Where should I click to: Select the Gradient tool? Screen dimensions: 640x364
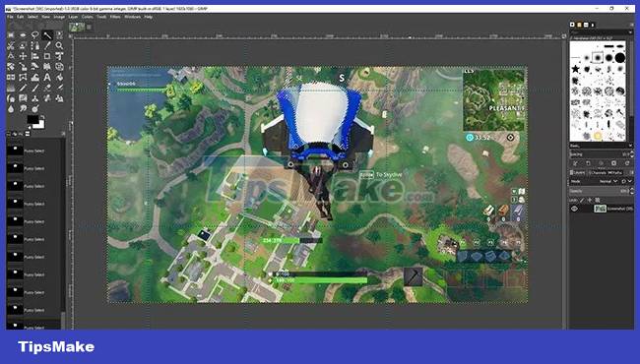point(11,88)
